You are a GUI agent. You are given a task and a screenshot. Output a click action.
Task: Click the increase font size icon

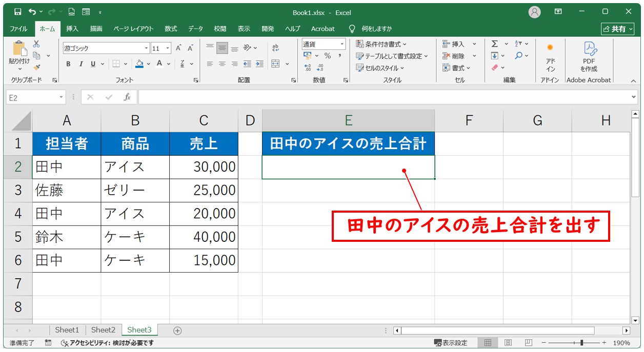[179, 48]
